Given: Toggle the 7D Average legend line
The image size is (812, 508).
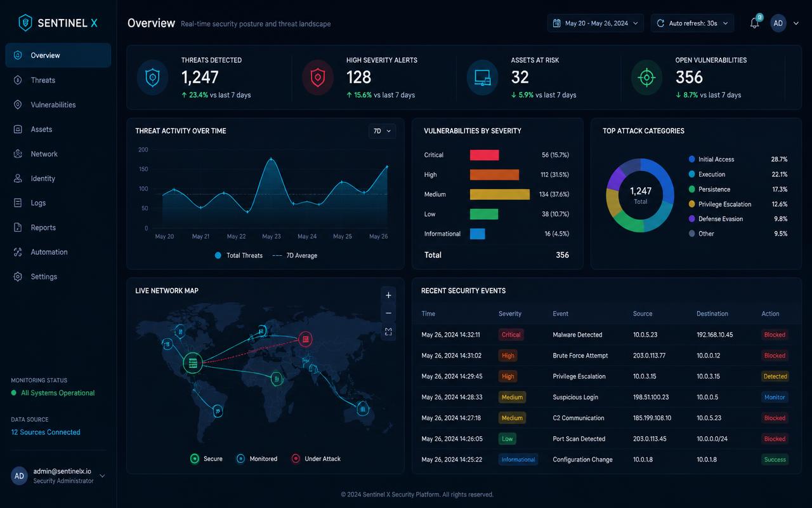Looking at the screenshot, I should [295, 255].
